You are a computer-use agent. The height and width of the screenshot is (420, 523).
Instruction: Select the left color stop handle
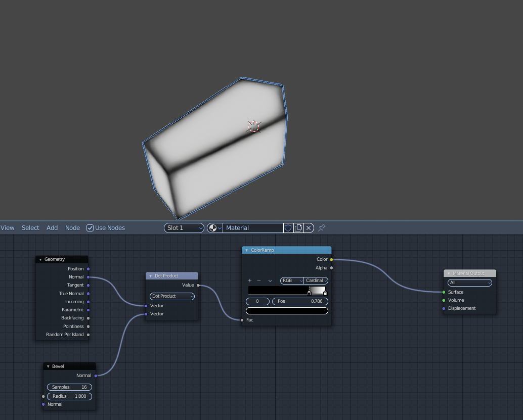coord(309,293)
